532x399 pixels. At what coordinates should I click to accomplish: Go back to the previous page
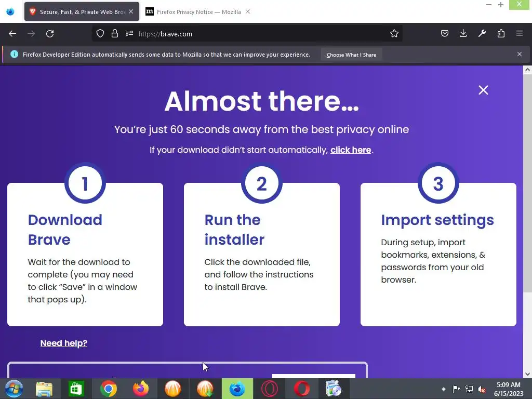12,34
